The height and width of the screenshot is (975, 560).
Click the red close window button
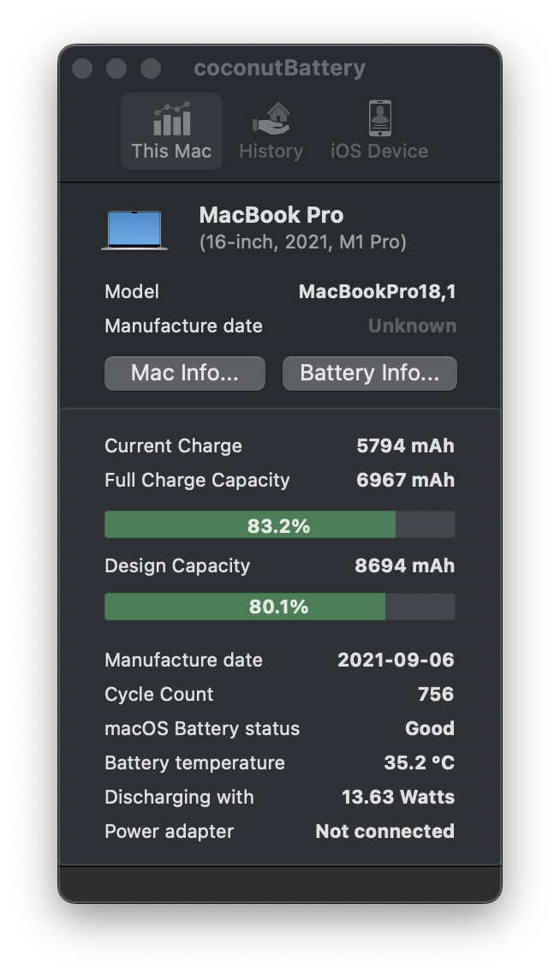tap(82, 69)
